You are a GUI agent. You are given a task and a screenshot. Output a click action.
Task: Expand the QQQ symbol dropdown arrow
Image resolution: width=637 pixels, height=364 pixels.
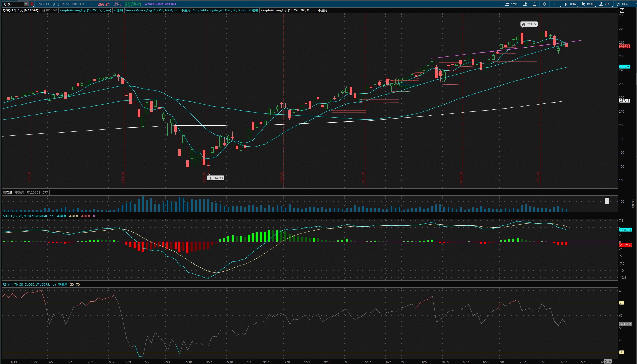coord(26,4)
